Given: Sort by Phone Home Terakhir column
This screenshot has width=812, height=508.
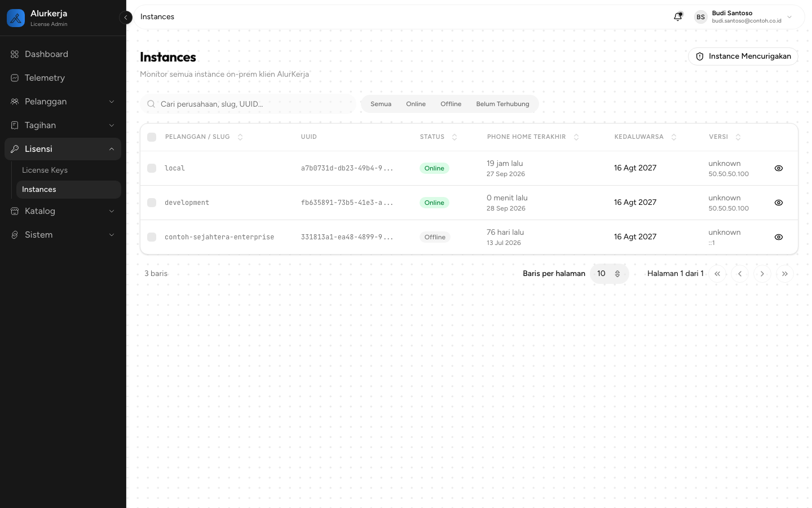Looking at the screenshot, I should tap(533, 137).
